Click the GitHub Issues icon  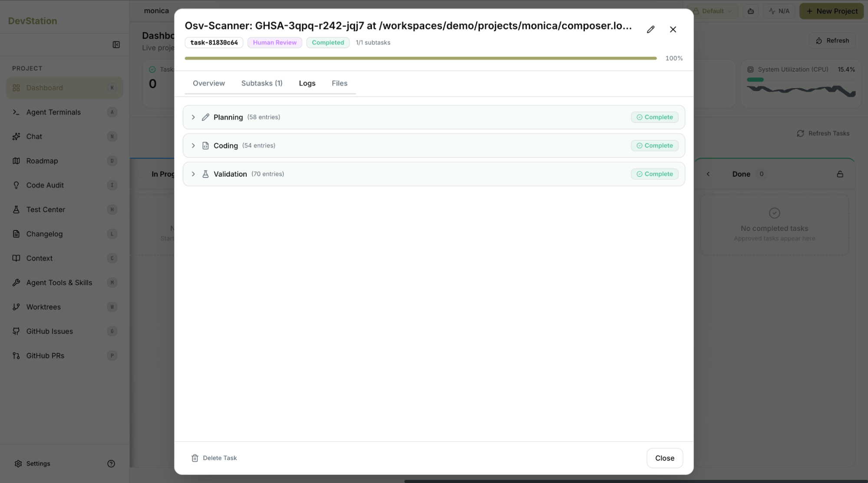pos(16,331)
